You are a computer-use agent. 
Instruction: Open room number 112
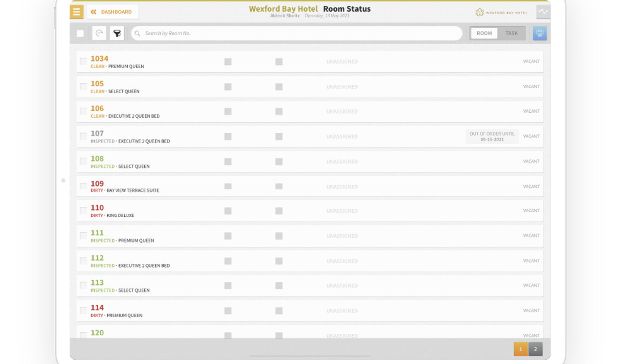97,258
